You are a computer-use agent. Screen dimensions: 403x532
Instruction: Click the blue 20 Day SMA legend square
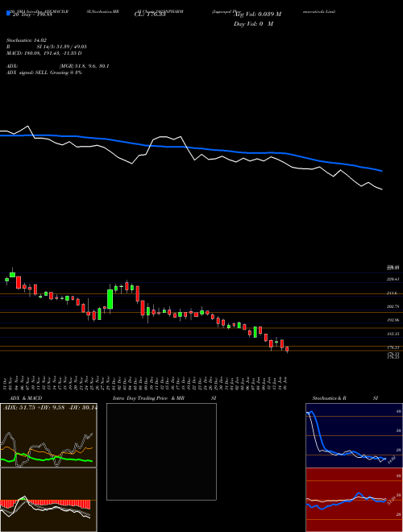point(9,14)
